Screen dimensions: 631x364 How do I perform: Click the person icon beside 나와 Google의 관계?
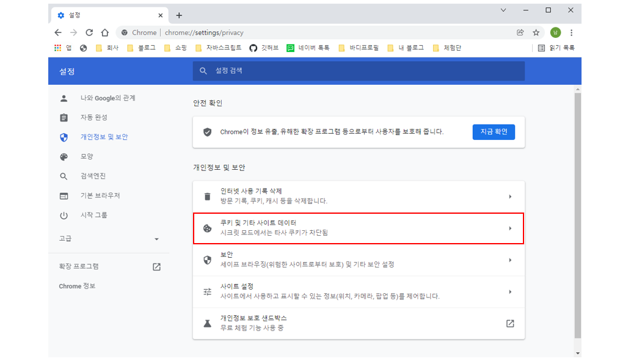(64, 98)
